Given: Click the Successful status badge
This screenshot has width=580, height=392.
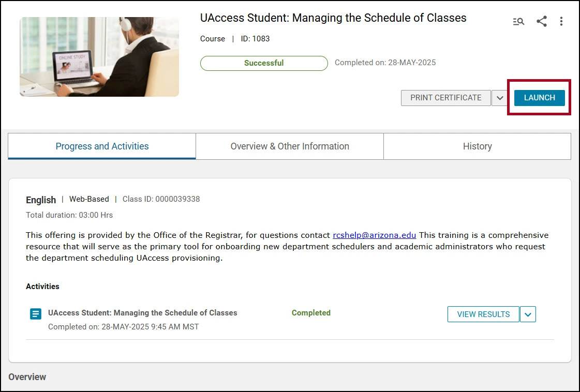Looking at the screenshot, I should pos(264,63).
